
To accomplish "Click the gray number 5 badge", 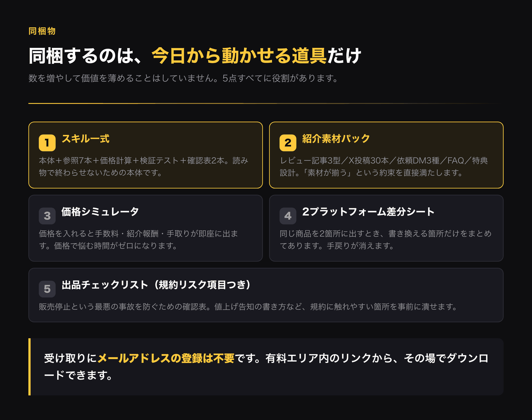I will (x=47, y=289).
